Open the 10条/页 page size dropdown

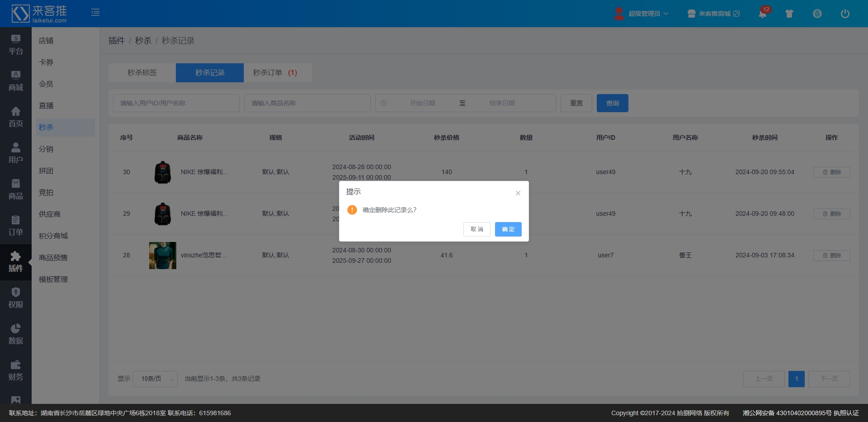[155, 379]
